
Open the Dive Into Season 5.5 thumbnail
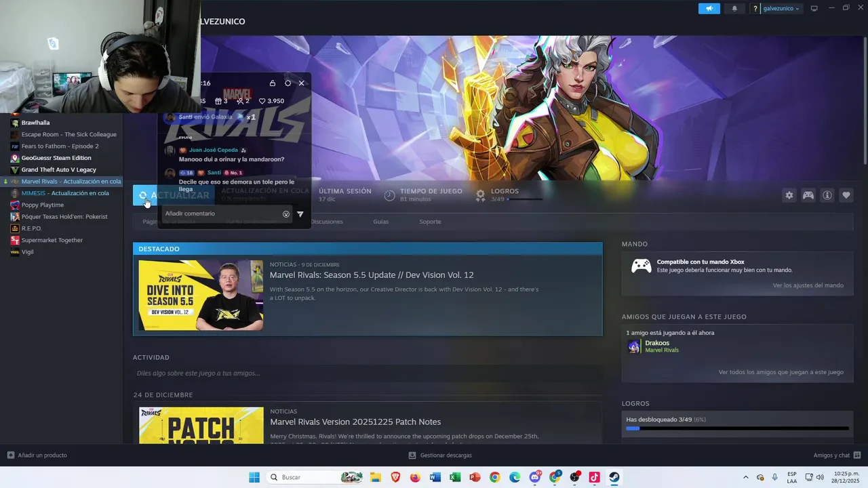pyautogui.click(x=201, y=296)
